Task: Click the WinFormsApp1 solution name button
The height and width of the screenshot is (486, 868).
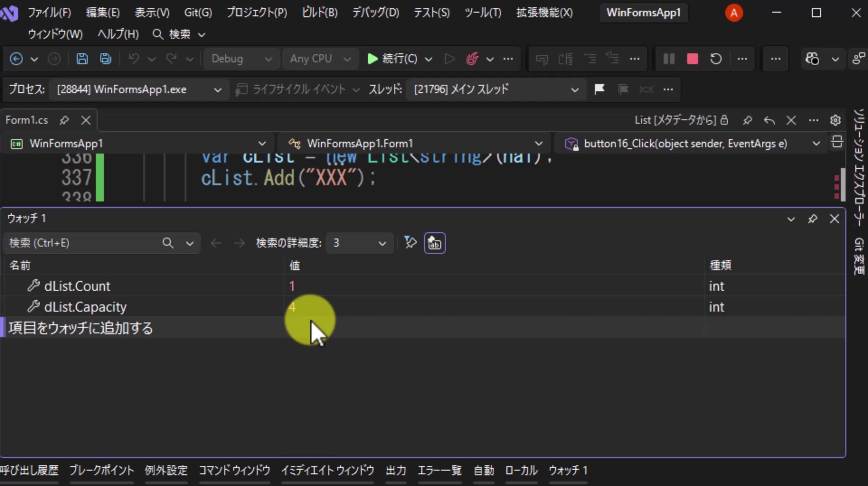Action: [643, 13]
